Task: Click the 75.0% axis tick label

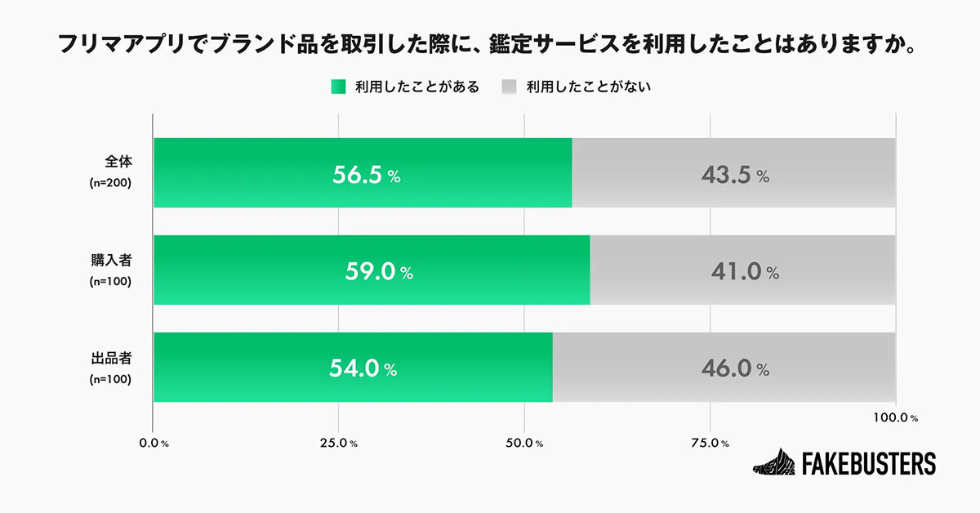Action: pyautogui.click(x=710, y=443)
